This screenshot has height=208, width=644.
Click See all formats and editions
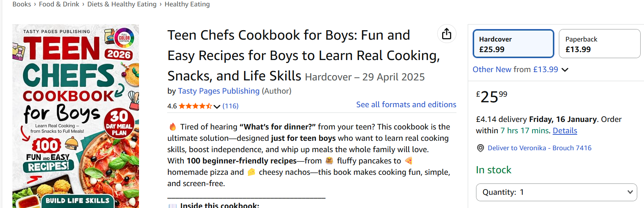(406, 105)
